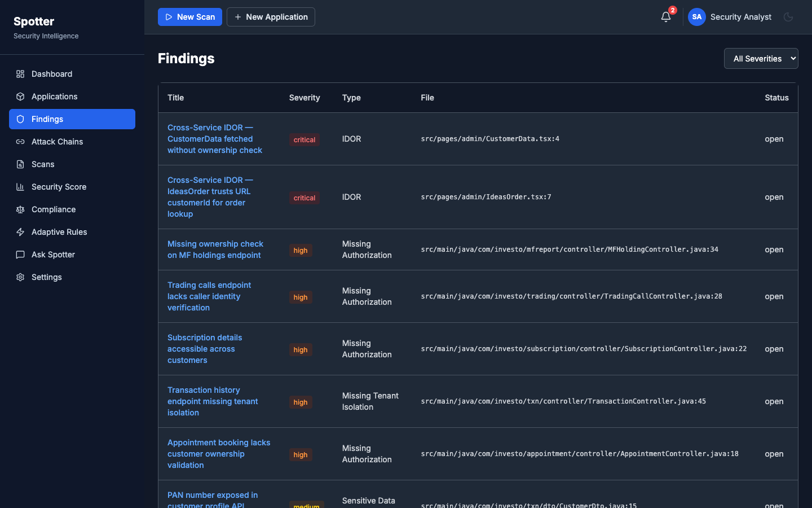The image size is (812, 508).
Task: Toggle the Findings shield icon active state
Action: [20, 119]
